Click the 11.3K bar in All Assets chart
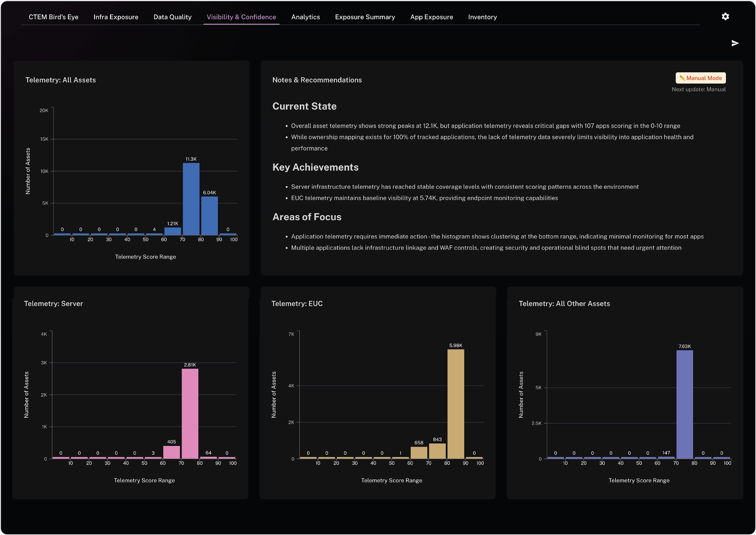This screenshot has width=756, height=535. 191,200
